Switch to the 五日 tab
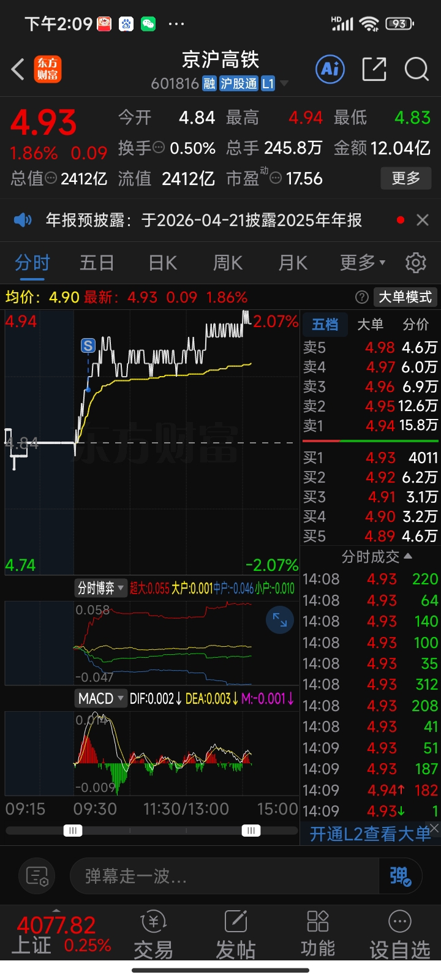 coord(97,263)
